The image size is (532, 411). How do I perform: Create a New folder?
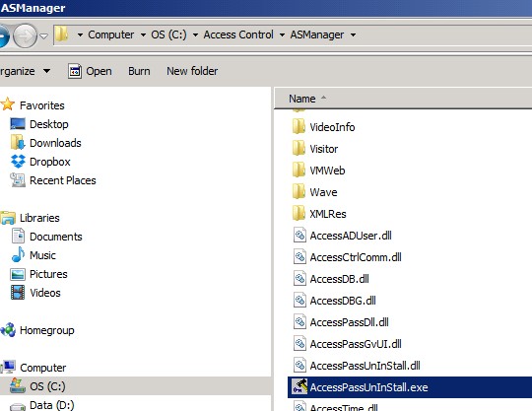click(x=192, y=71)
